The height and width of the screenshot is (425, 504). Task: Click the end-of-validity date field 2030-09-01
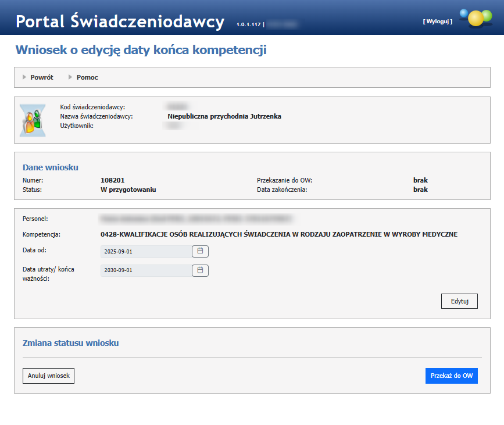point(145,270)
